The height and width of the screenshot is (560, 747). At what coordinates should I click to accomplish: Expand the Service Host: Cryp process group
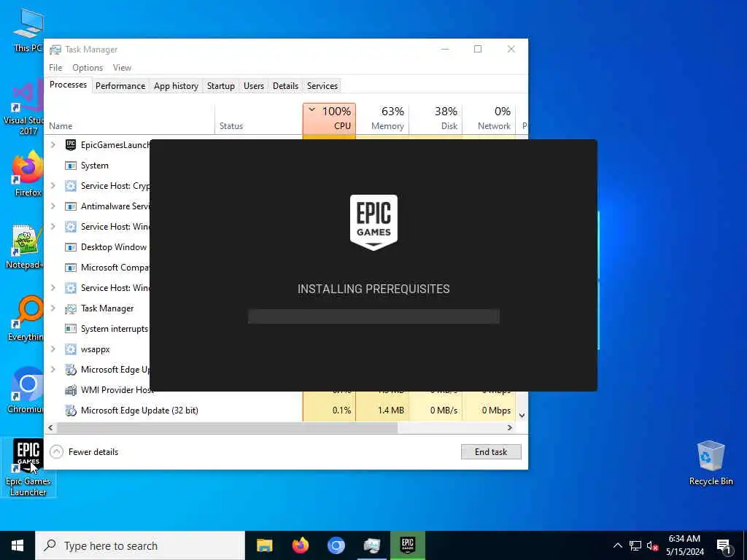tap(53, 186)
